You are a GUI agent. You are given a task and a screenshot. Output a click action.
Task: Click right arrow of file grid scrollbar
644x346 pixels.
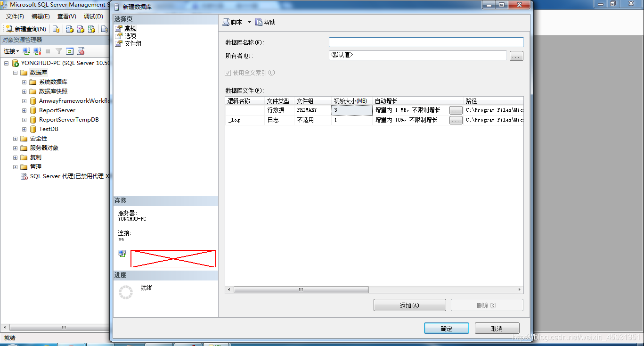pyautogui.click(x=520, y=290)
